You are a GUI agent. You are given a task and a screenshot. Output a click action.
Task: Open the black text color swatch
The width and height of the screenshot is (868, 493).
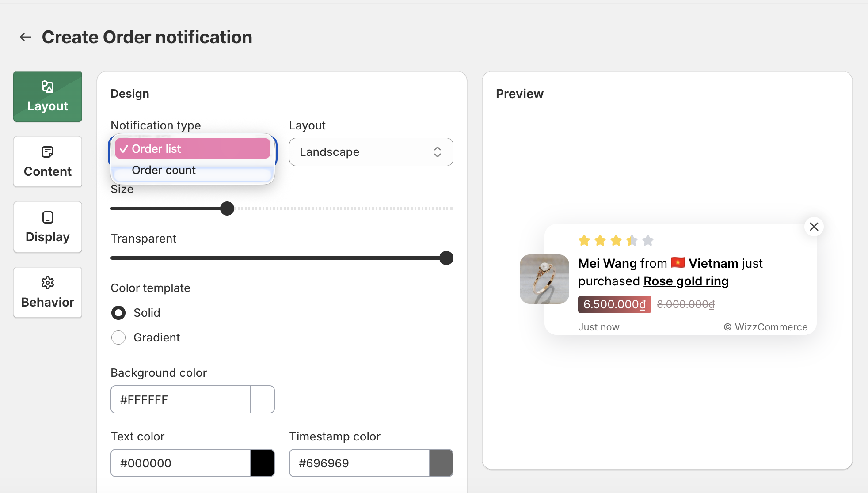263,463
